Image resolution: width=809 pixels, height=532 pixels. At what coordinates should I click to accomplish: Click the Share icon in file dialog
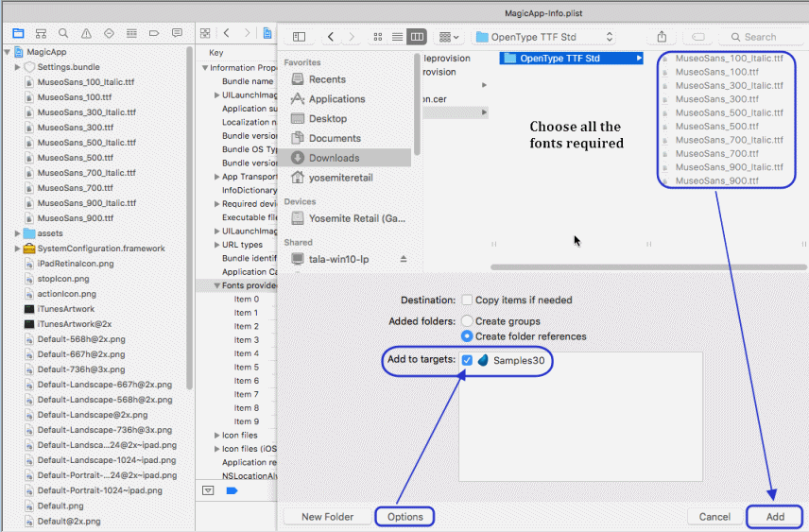point(662,37)
